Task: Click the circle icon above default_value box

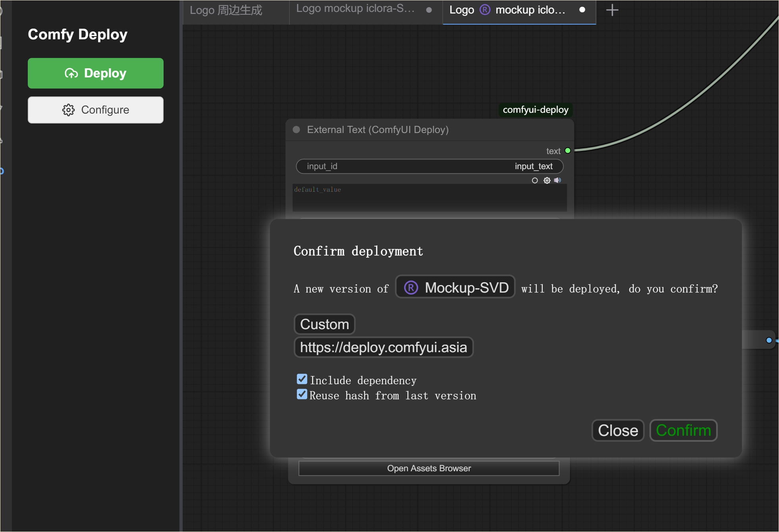Action: pyautogui.click(x=535, y=181)
